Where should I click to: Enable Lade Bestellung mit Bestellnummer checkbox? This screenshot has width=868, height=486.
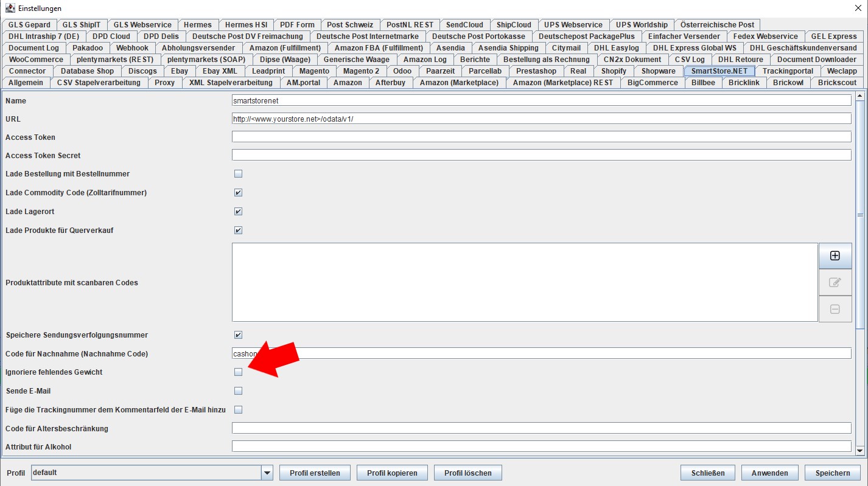(239, 174)
